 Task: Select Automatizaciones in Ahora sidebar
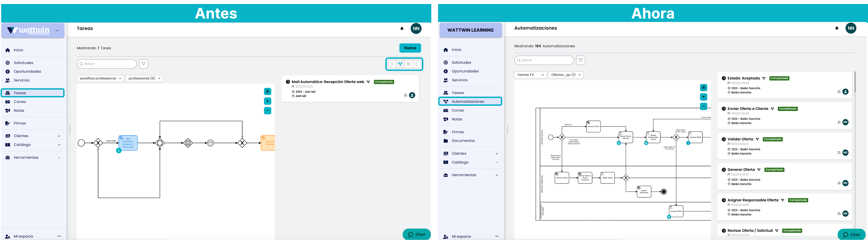pyautogui.click(x=470, y=101)
